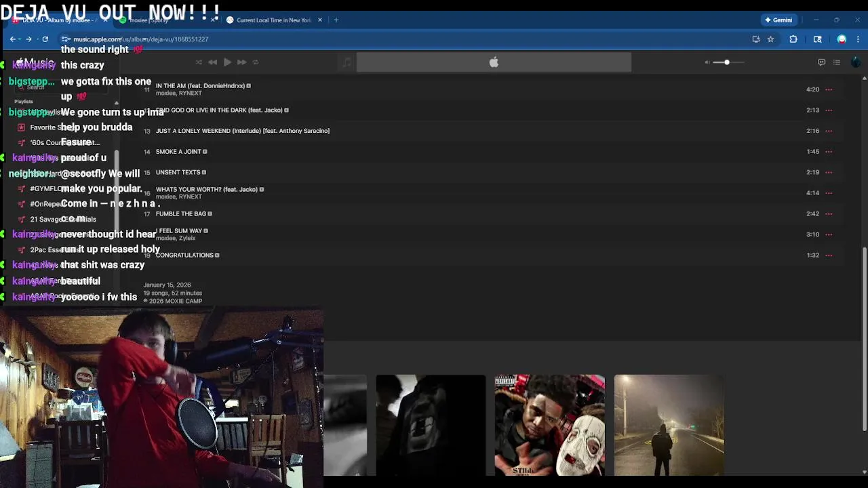Open the playing next queue icon
This screenshot has width=868, height=488.
[837, 62]
